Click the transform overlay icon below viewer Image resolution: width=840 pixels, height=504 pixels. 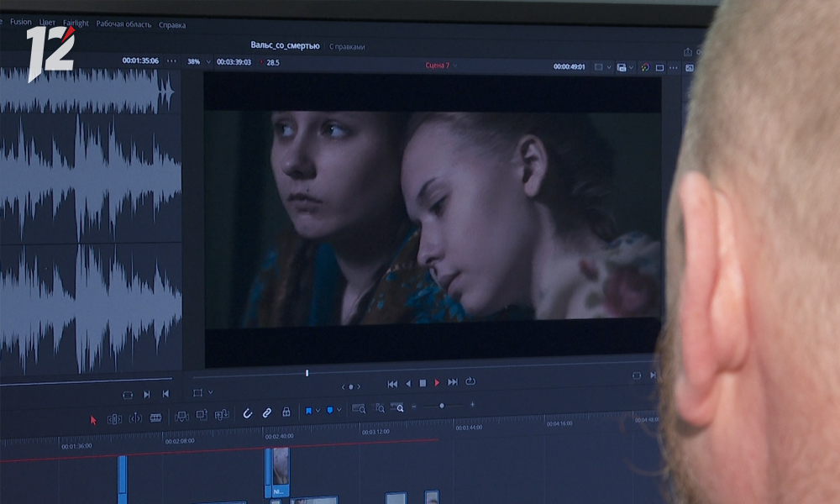click(197, 392)
